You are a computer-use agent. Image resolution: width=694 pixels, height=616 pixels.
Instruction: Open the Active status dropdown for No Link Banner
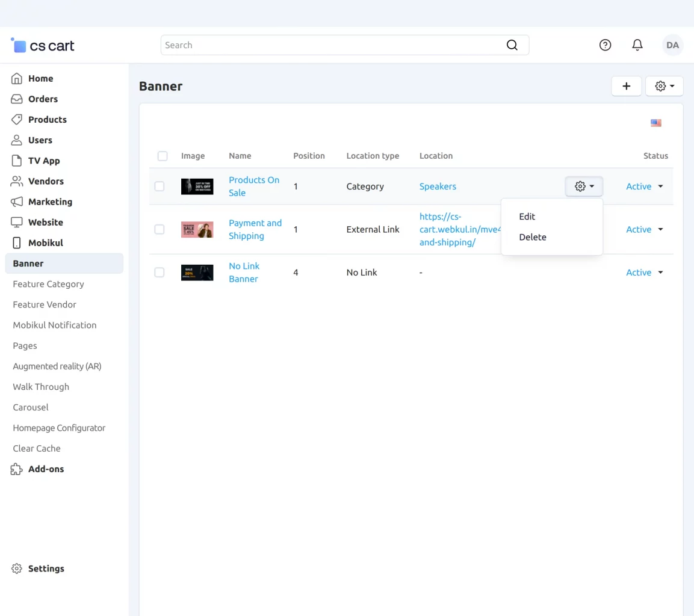pos(644,272)
